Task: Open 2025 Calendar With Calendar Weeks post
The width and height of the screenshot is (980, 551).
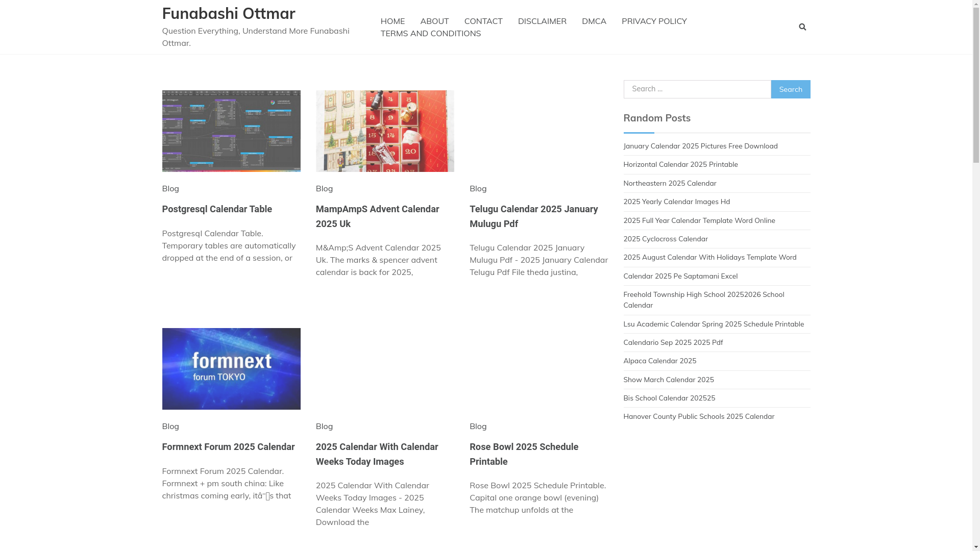Action: coord(377,454)
